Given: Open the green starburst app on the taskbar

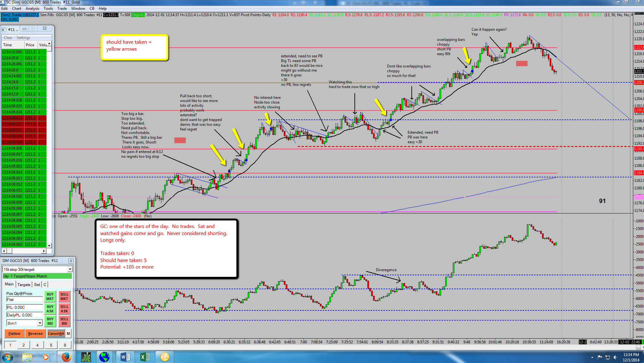Looking at the screenshot, I should [x=86, y=357].
